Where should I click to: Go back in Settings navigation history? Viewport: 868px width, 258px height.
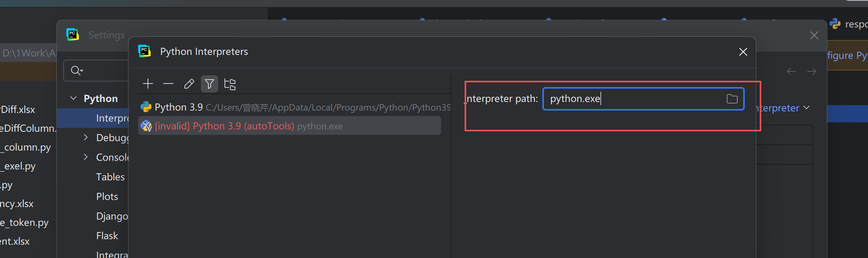[x=791, y=71]
